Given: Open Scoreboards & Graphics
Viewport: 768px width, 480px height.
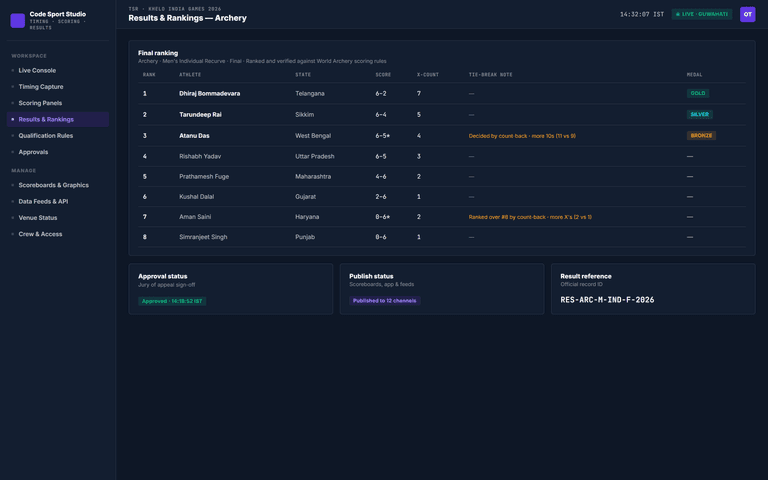Looking at the screenshot, I should click(58, 185).
